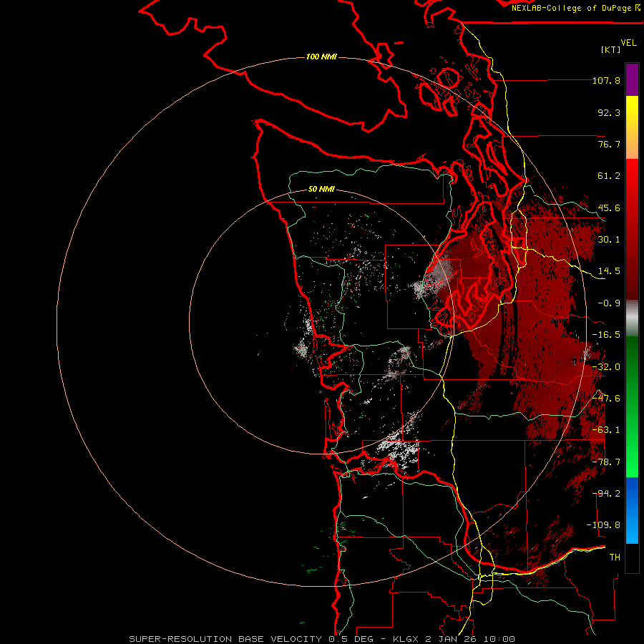Click the purple segment of velocity color bar
Image resolution: width=644 pixels, height=644 pixels.
point(632,80)
